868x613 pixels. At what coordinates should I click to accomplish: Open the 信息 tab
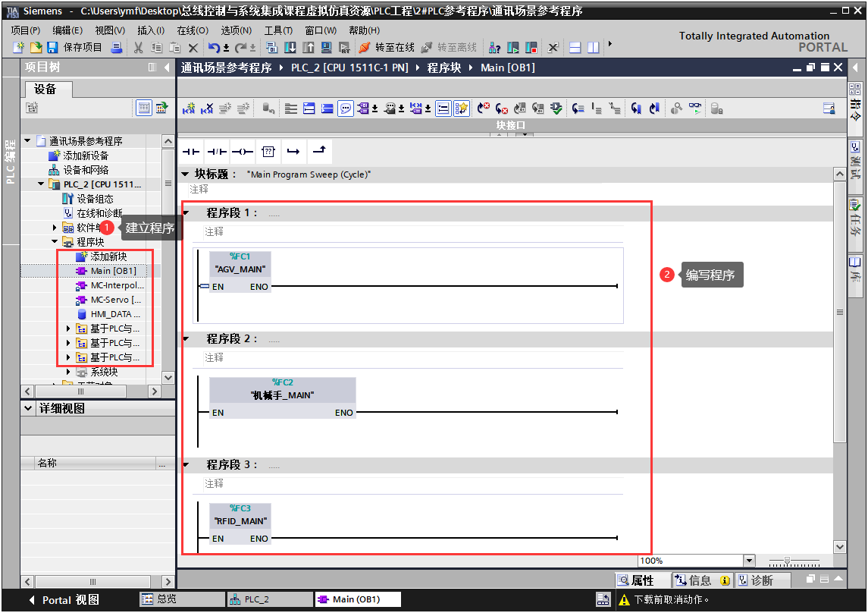(702, 580)
